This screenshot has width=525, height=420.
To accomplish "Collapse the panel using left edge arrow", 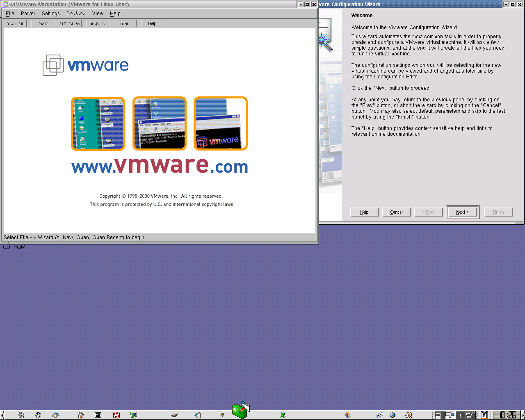I will pos(2,415).
